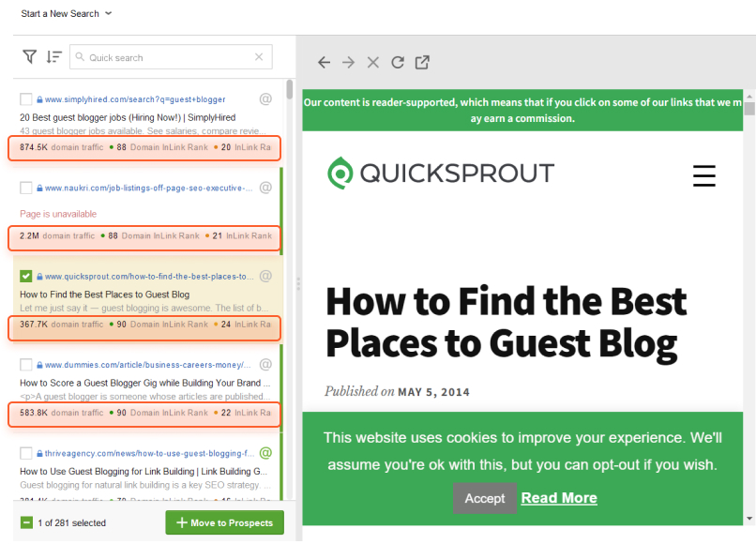This screenshot has width=756, height=544.
Task: Open the dummies.com article link
Action: (x=147, y=365)
